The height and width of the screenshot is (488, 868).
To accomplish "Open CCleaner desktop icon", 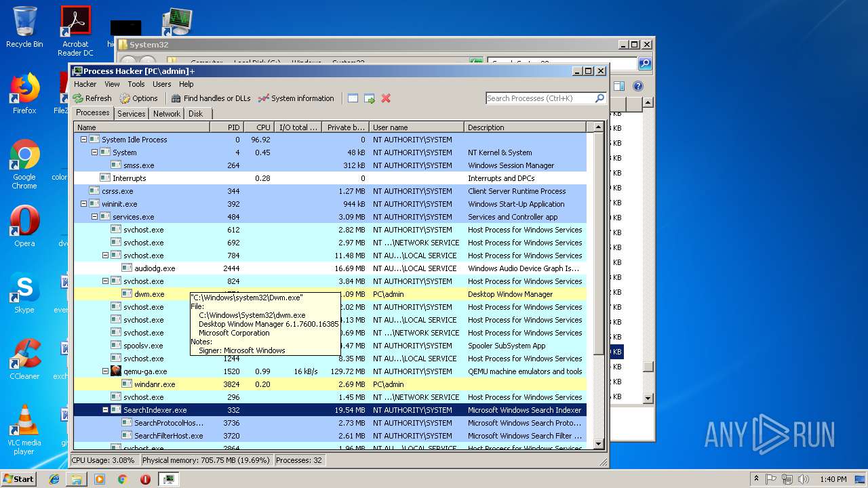I will click(24, 359).
